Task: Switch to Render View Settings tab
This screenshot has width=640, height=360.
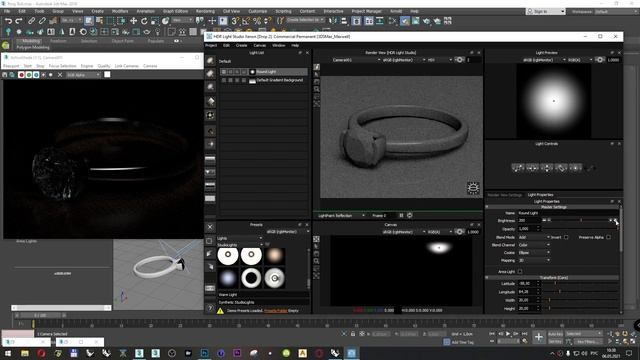Action: coord(504,195)
